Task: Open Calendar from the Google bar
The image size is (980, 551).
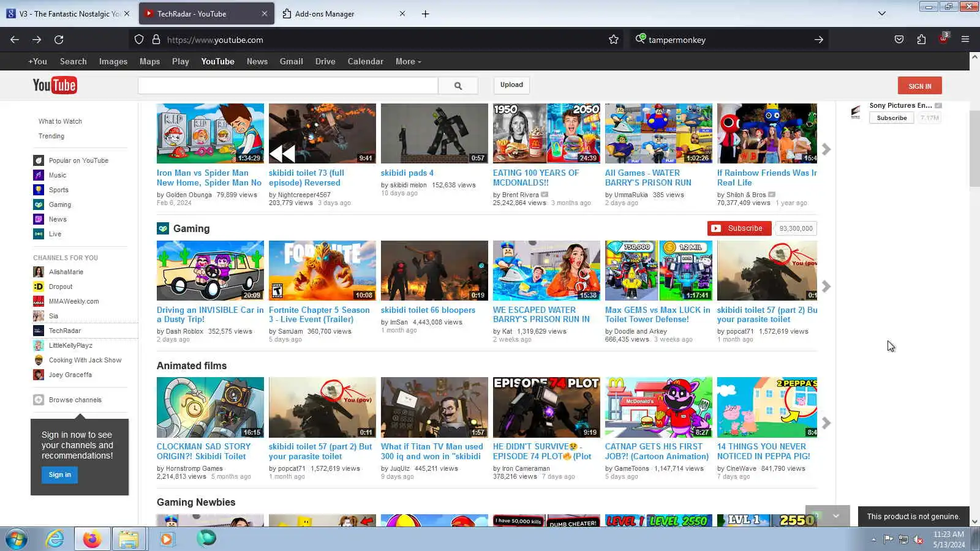Action: click(366, 61)
